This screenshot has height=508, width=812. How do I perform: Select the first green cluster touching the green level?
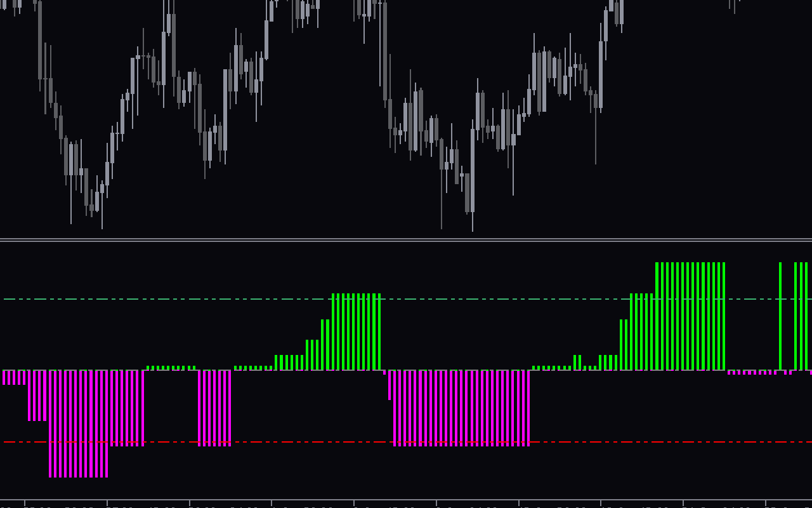coord(356,331)
